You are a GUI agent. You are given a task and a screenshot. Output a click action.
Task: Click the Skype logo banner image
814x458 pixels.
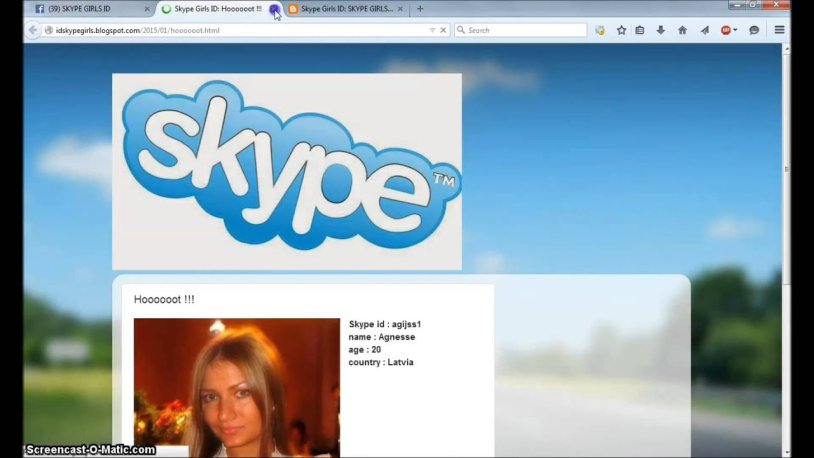click(x=287, y=171)
